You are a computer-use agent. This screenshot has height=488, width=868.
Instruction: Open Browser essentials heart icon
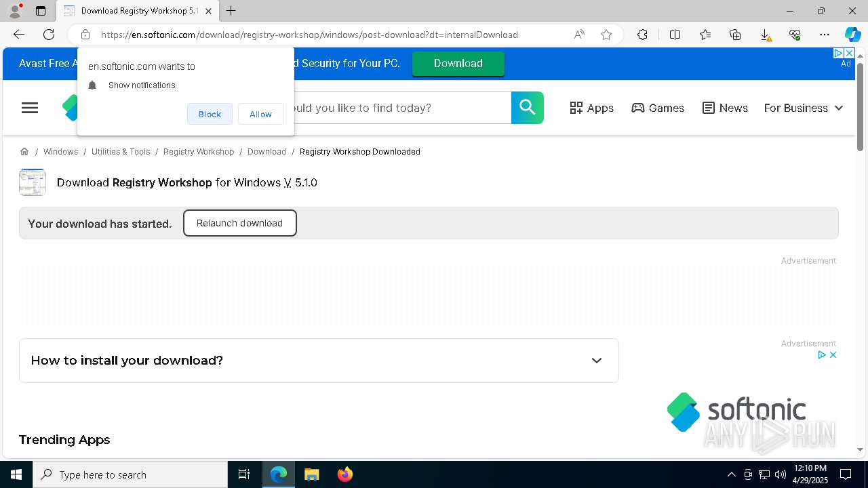[795, 35]
